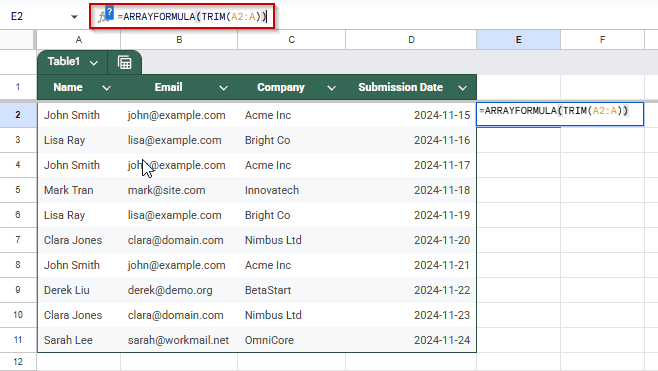Select the Innovatech company cell
Image resolution: width=658 pixels, height=371 pixels.
(292, 190)
